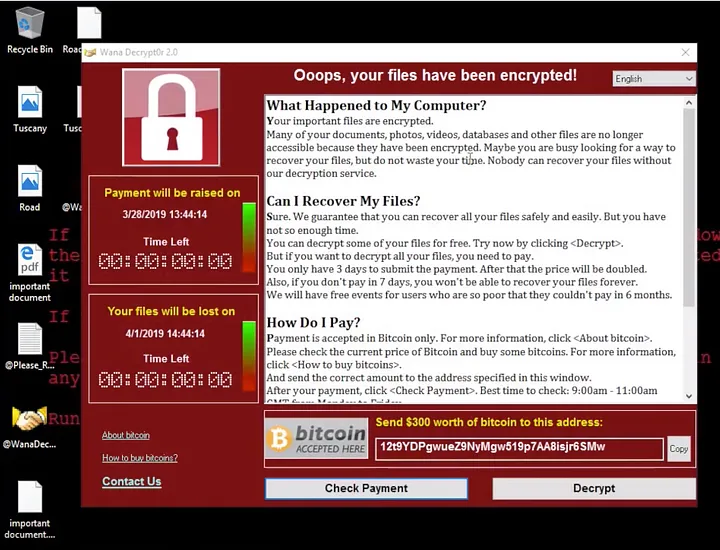Screen dimensions: 720x550
Task: Open the About bitcoin link
Action: tap(126, 435)
